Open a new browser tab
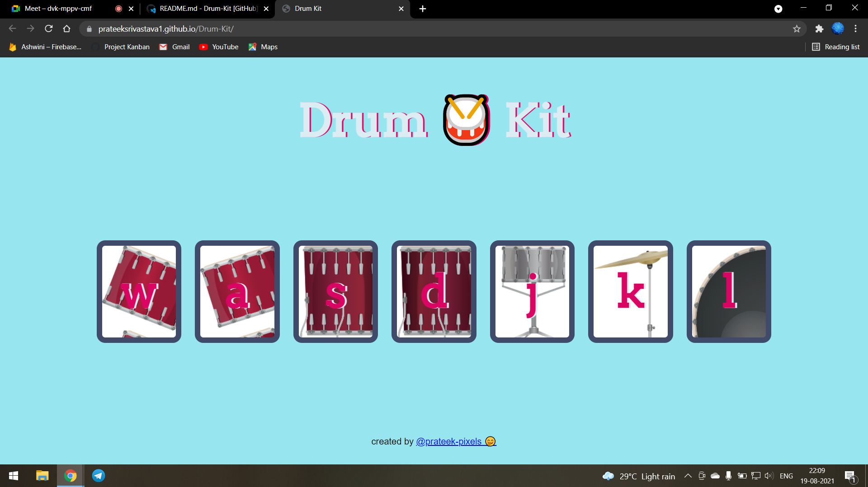 [x=423, y=9]
